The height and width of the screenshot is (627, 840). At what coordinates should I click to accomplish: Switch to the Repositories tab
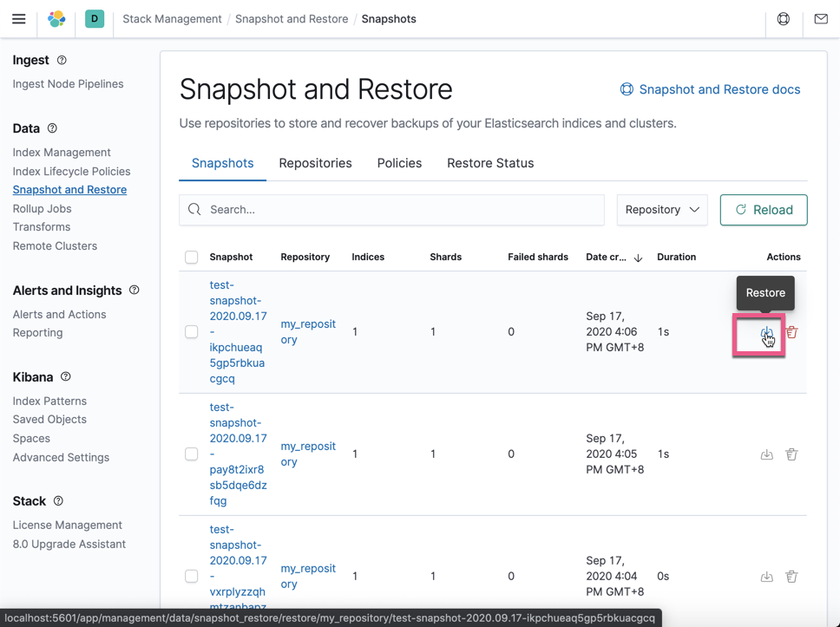[313, 163]
